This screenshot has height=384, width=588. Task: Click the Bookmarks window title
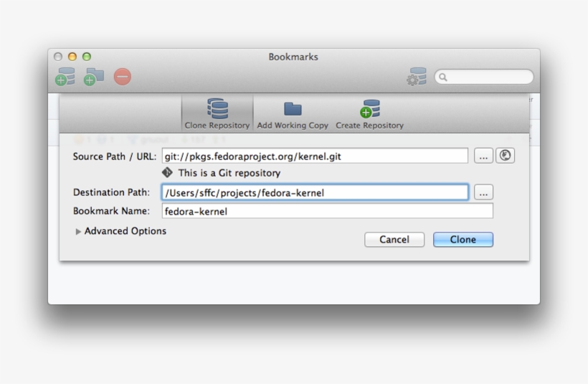[x=293, y=57]
